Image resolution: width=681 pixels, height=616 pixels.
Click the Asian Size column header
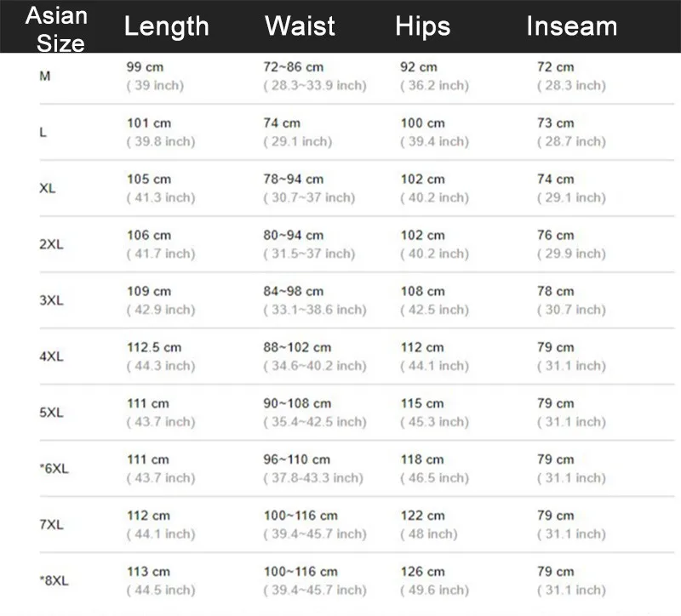[x=56, y=29]
